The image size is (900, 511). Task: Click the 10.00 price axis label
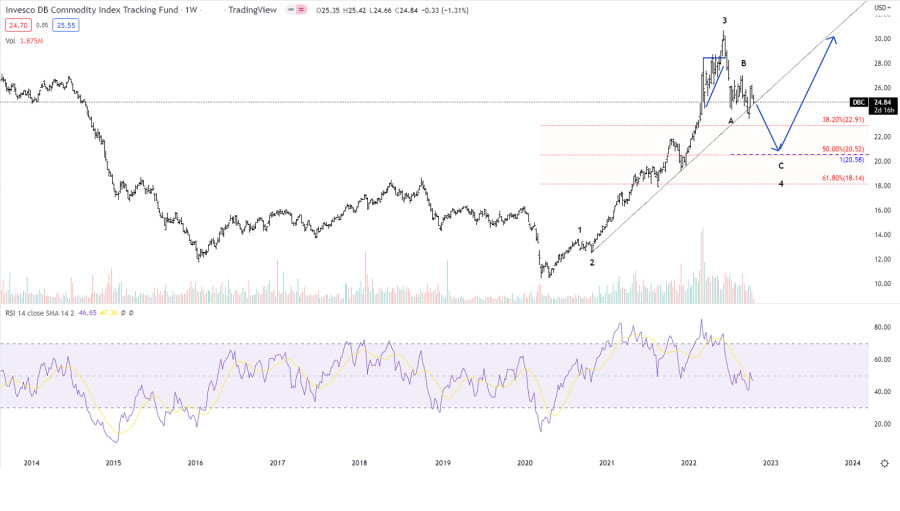[882, 284]
